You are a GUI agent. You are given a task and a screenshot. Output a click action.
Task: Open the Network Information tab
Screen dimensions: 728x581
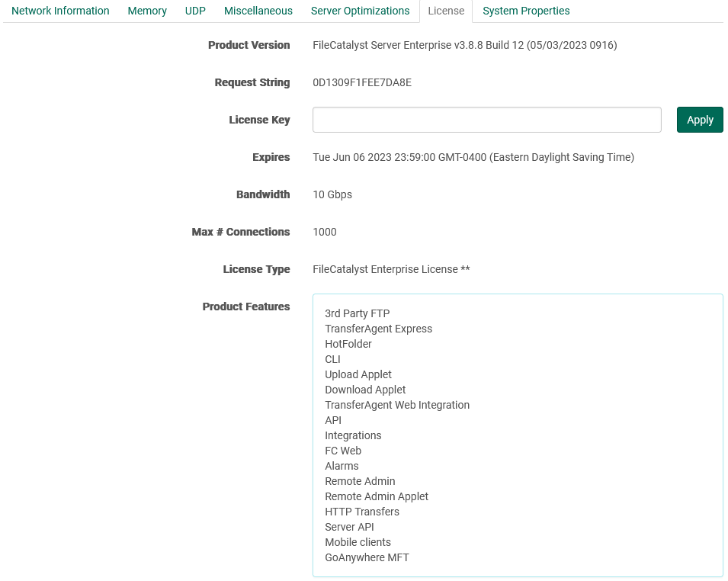coord(60,11)
